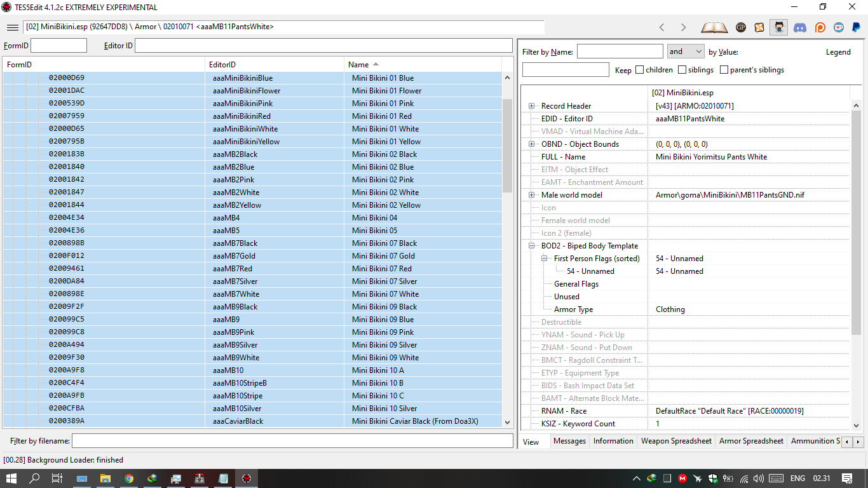Collapse the First Person Flags node
Screen dimensions: 868x488
coord(544,259)
